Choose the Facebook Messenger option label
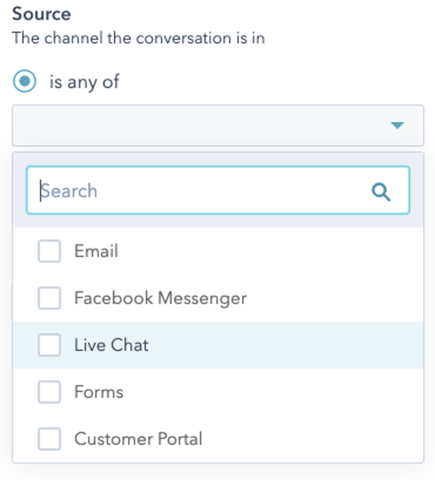The width and height of the screenshot is (435, 480). pos(160,298)
